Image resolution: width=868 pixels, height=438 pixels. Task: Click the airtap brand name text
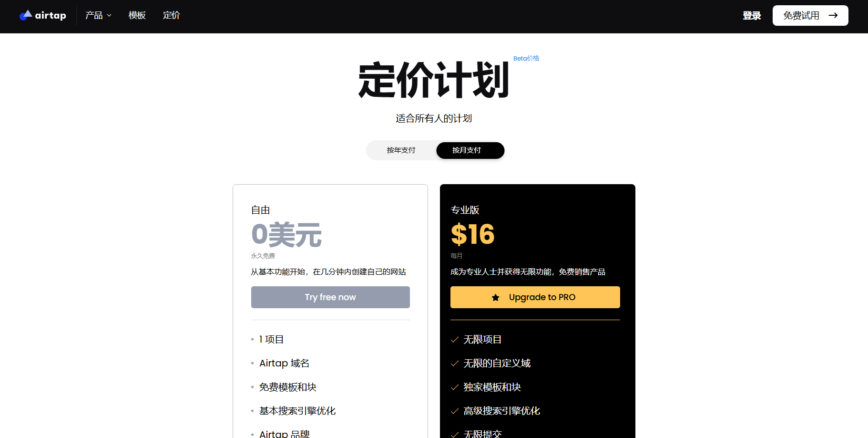point(51,16)
